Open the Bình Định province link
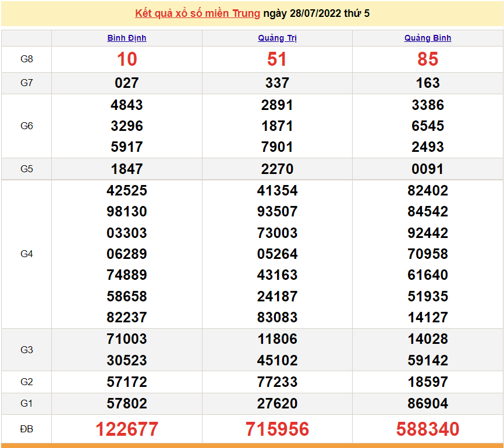Image resolution: width=504 pixels, height=448 pixels. pos(127,38)
